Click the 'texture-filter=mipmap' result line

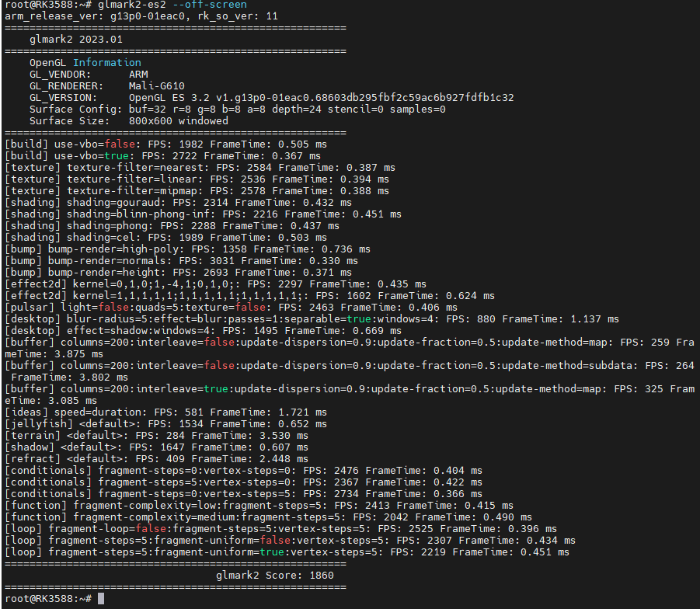click(x=197, y=190)
